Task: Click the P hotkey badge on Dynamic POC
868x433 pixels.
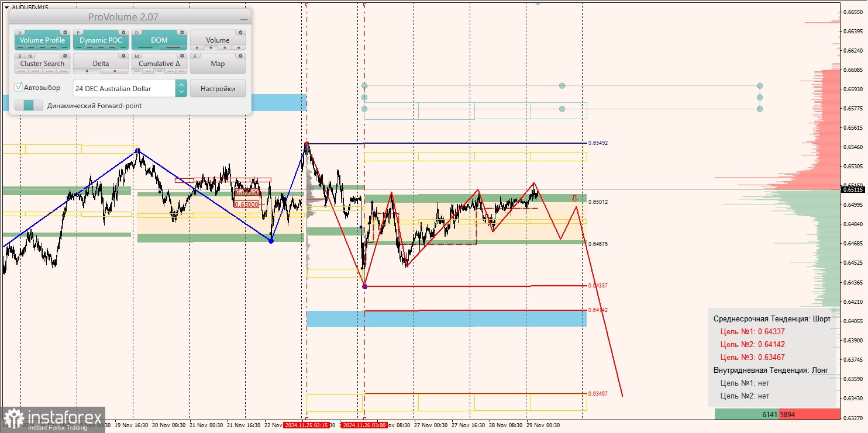Action: click(79, 33)
